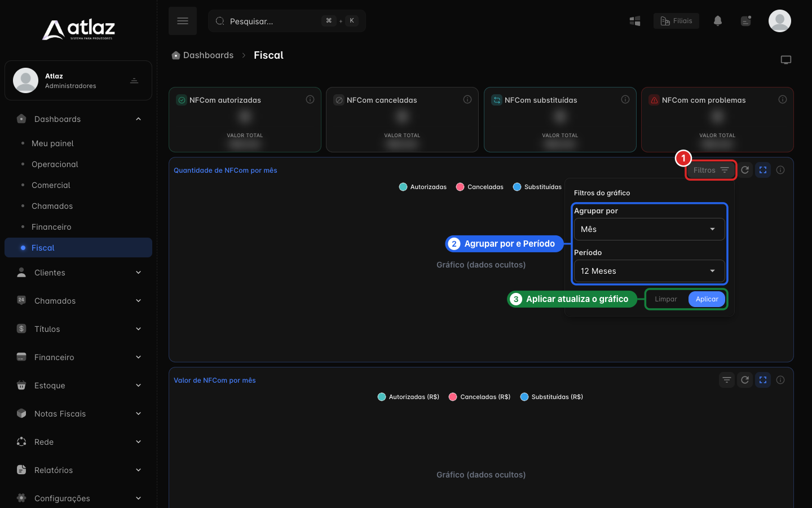Refresh the Valor de NFCom chart

pos(745,380)
